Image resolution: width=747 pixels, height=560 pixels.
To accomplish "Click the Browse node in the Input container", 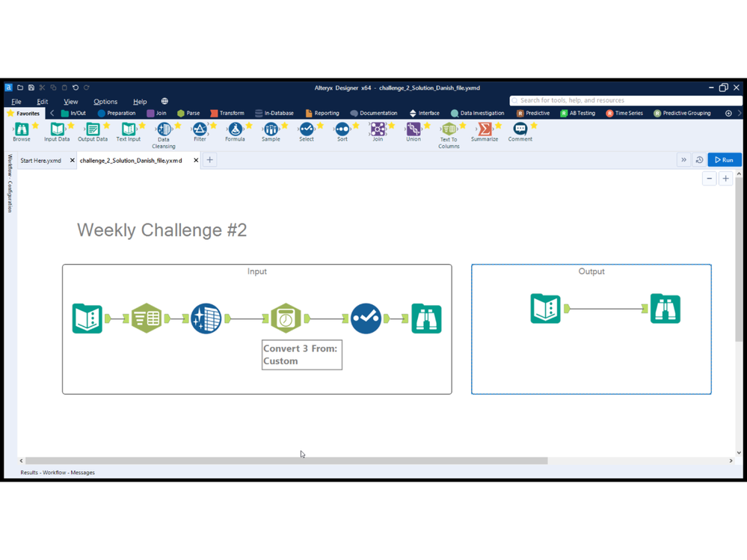I will [x=426, y=318].
